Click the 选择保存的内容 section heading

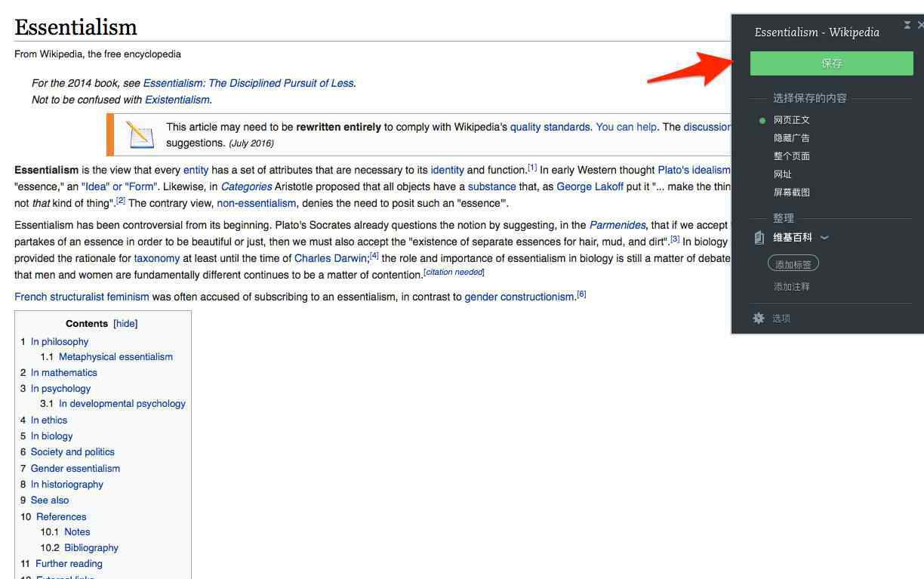coord(810,98)
